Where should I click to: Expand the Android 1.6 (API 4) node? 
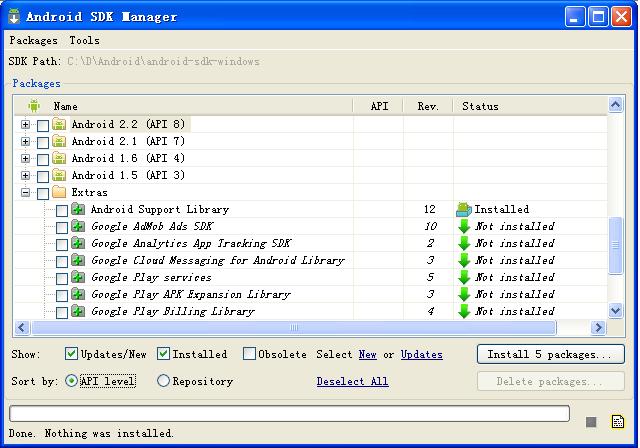pyautogui.click(x=25, y=158)
